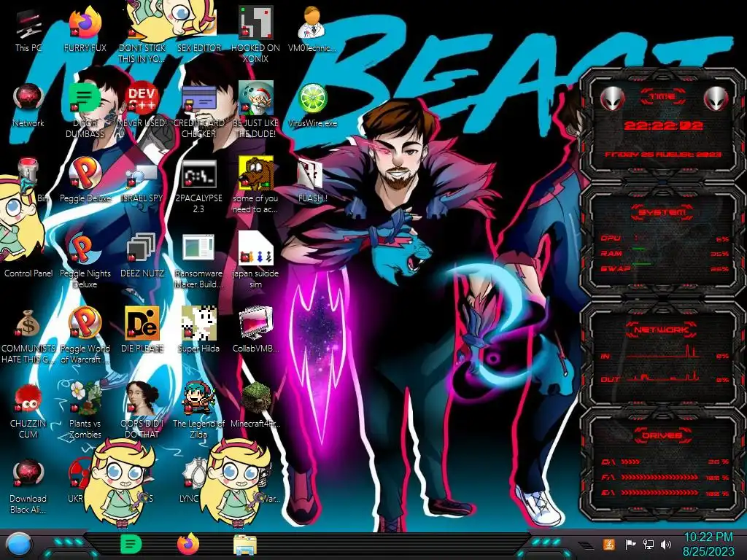The height and width of the screenshot is (560, 747).
Task: Click the volume speaker tray icon
Action: point(665,544)
